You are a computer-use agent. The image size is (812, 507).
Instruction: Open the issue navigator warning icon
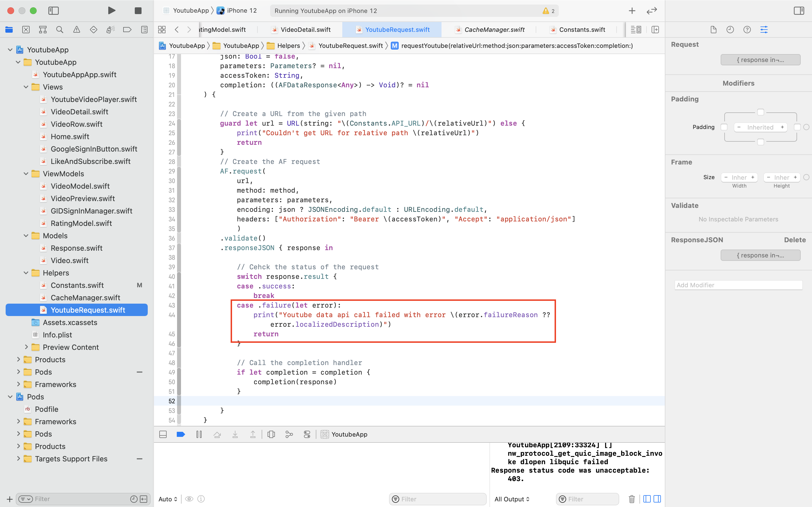coord(76,30)
